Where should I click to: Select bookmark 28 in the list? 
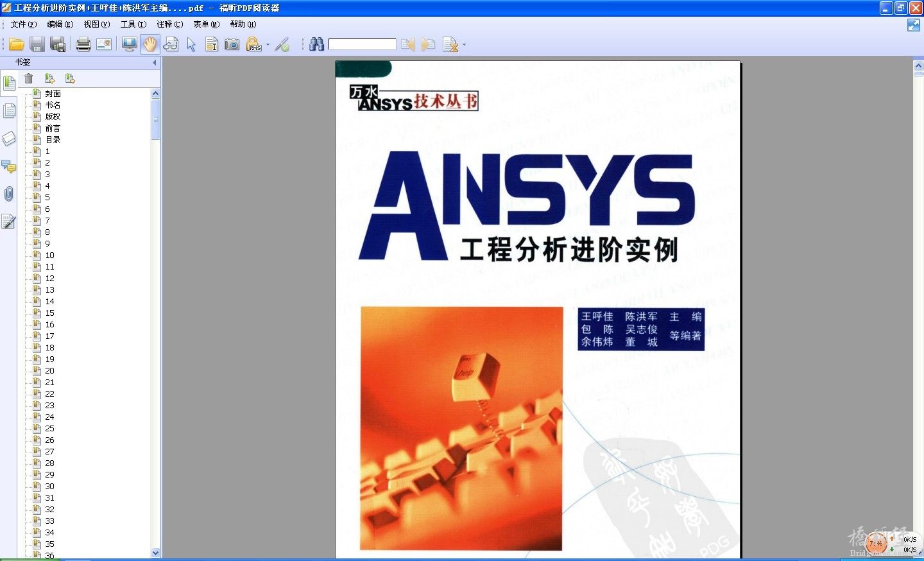pos(50,463)
